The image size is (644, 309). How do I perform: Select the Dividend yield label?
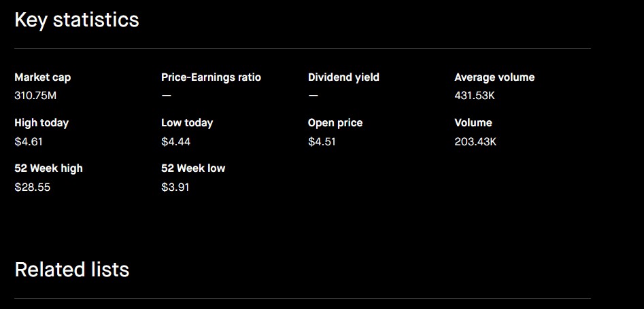click(343, 77)
